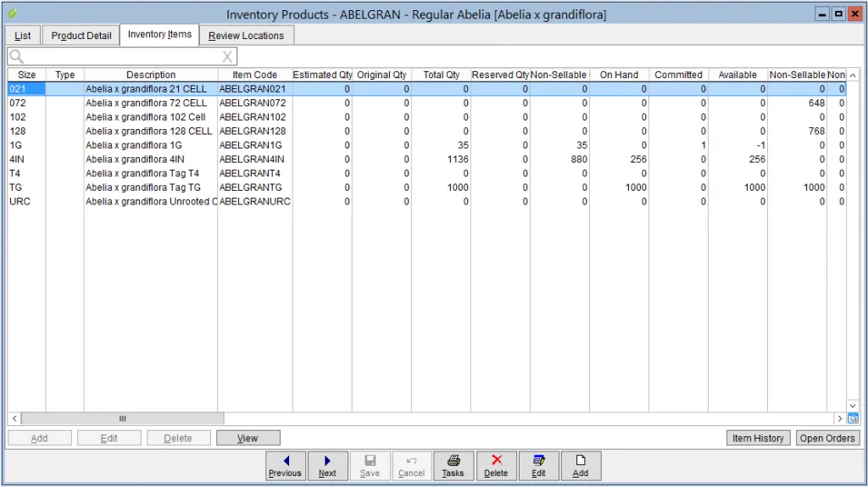This screenshot has width=868, height=487.
Task: Minimize the Inventory Products window
Action: [822, 14]
